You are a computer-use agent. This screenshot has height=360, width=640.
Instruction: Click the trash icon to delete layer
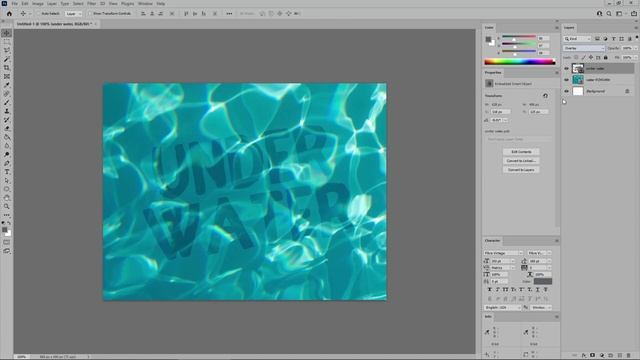pos(629,356)
